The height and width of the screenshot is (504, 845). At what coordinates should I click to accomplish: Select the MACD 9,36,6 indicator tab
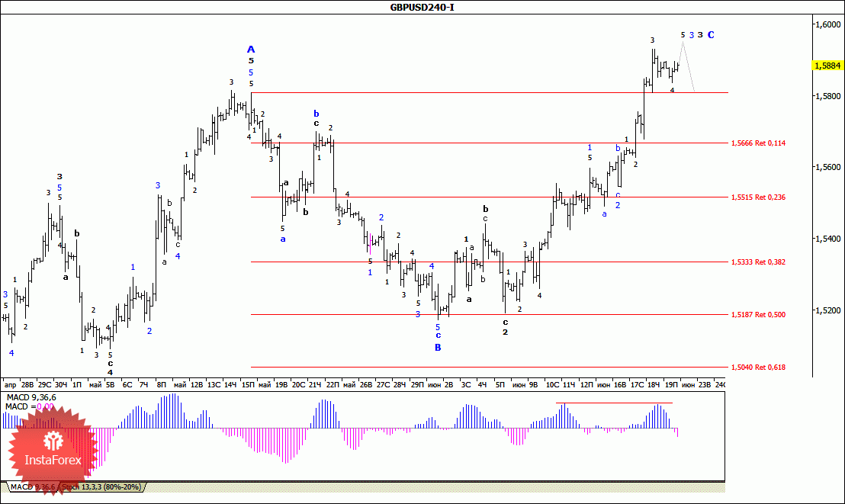click(32, 487)
